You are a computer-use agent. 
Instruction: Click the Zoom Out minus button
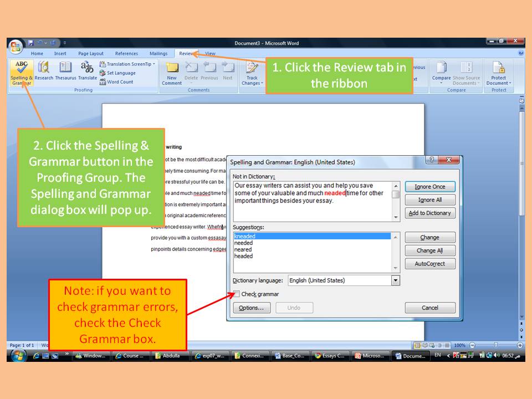click(472, 345)
